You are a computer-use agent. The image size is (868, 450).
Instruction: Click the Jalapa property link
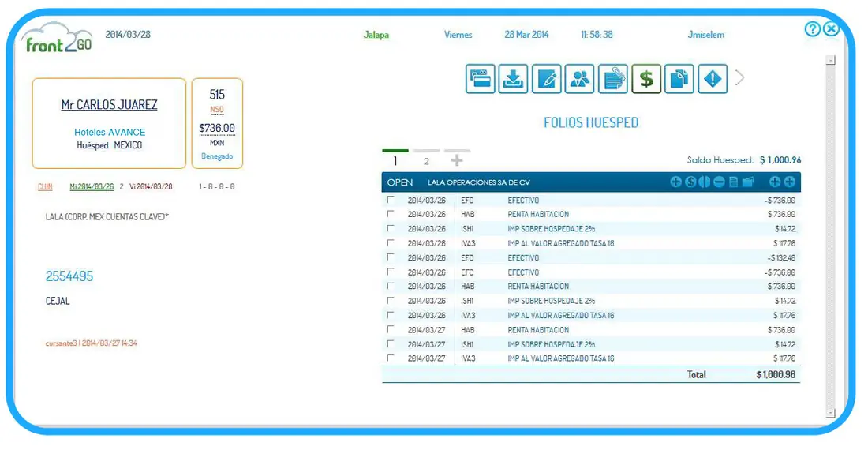point(376,35)
